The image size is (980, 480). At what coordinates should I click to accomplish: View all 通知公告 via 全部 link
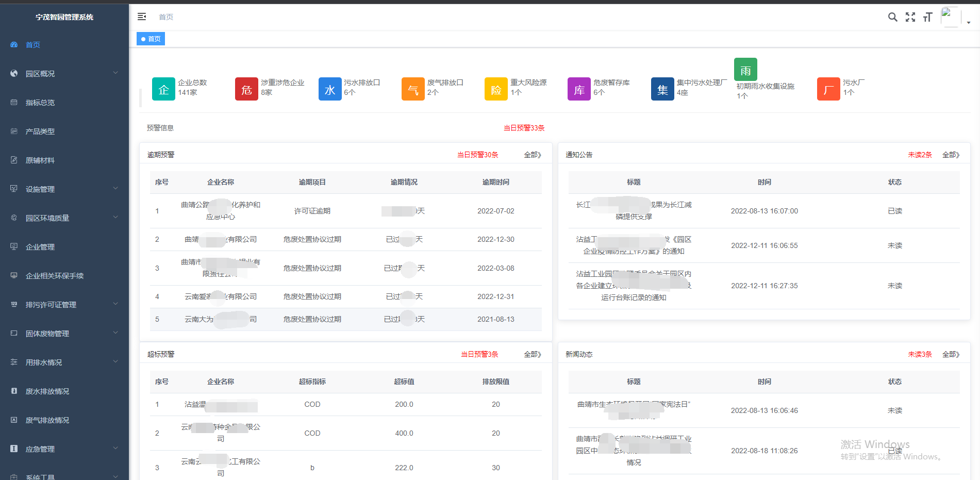tap(951, 155)
